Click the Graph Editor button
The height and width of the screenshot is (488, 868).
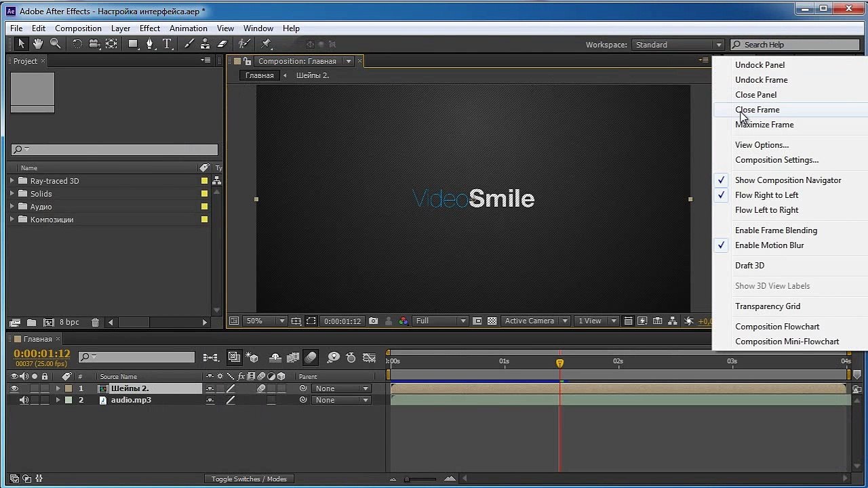pos(370,357)
